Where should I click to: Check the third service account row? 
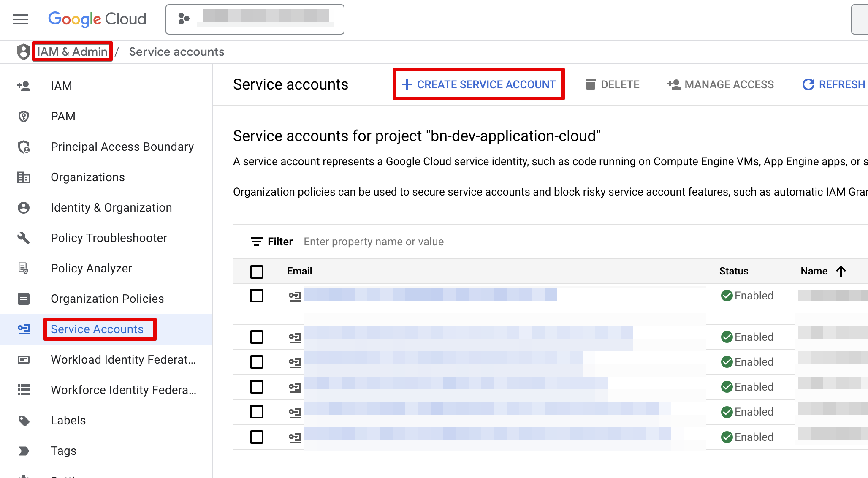[257, 362]
